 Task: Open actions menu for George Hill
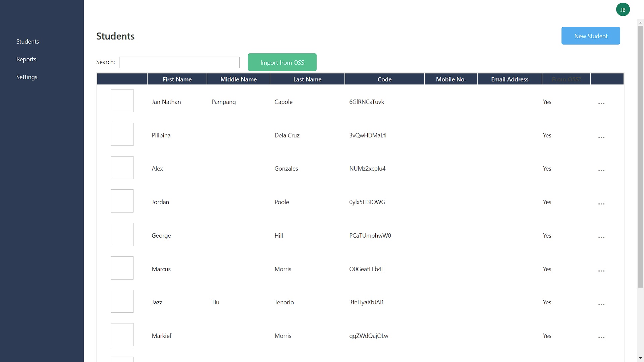tap(601, 237)
